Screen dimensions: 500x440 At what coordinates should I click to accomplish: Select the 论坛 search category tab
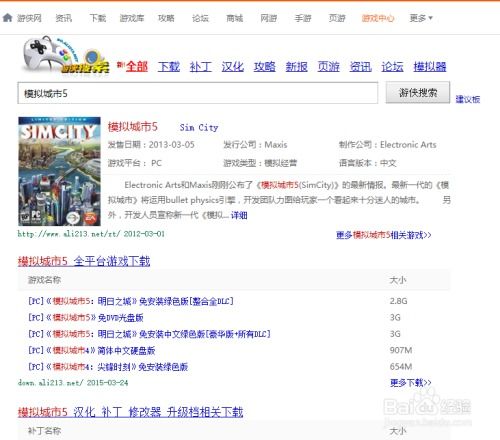click(393, 67)
